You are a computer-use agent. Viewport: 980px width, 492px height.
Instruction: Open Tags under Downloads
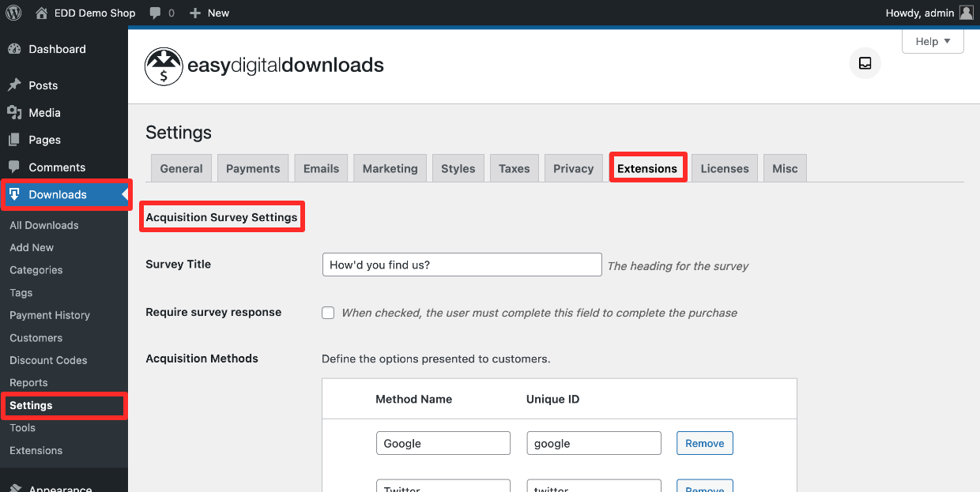click(21, 292)
